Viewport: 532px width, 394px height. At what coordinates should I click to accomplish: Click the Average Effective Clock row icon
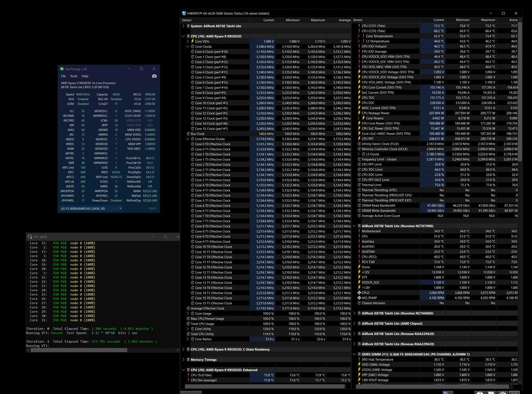pyautogui.click(x=188, y=308)
